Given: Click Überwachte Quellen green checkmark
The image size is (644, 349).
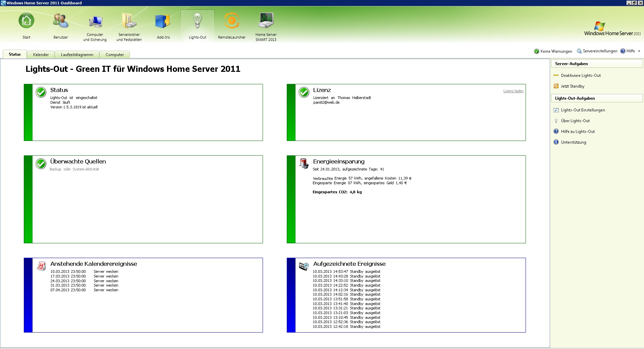Looking at the screenshot, I should (41, 164).
